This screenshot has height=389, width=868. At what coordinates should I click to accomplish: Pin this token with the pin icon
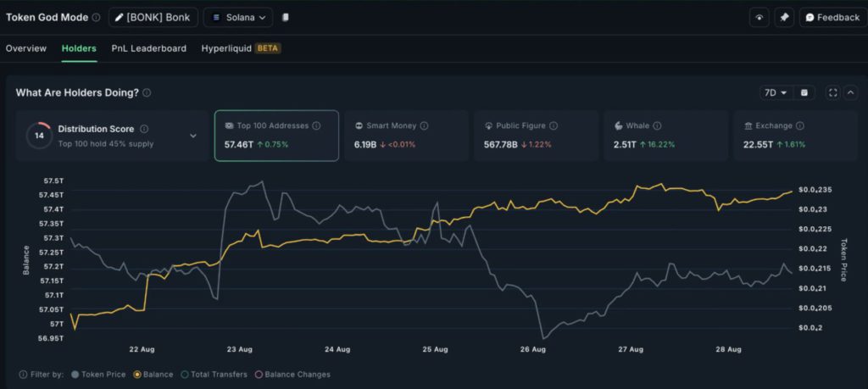pyautogui.click(x=784, y=17)
